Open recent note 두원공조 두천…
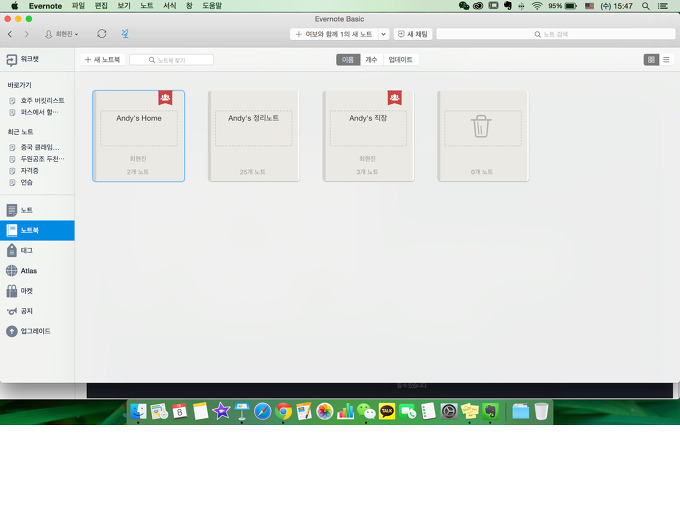This screenshot has height=510, width=680. tap(37, 159)
